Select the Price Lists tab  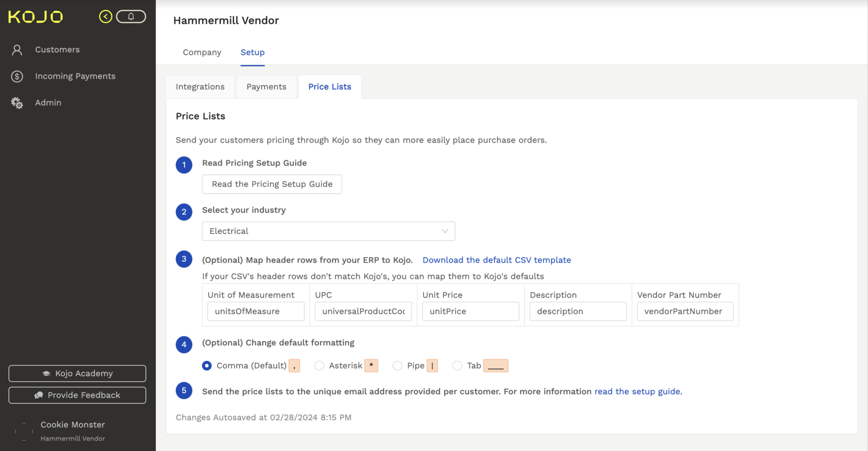(330, 86)
